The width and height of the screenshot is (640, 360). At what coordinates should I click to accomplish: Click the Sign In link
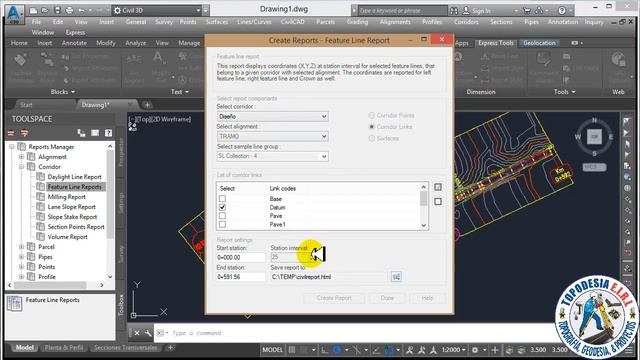point(481,11)
